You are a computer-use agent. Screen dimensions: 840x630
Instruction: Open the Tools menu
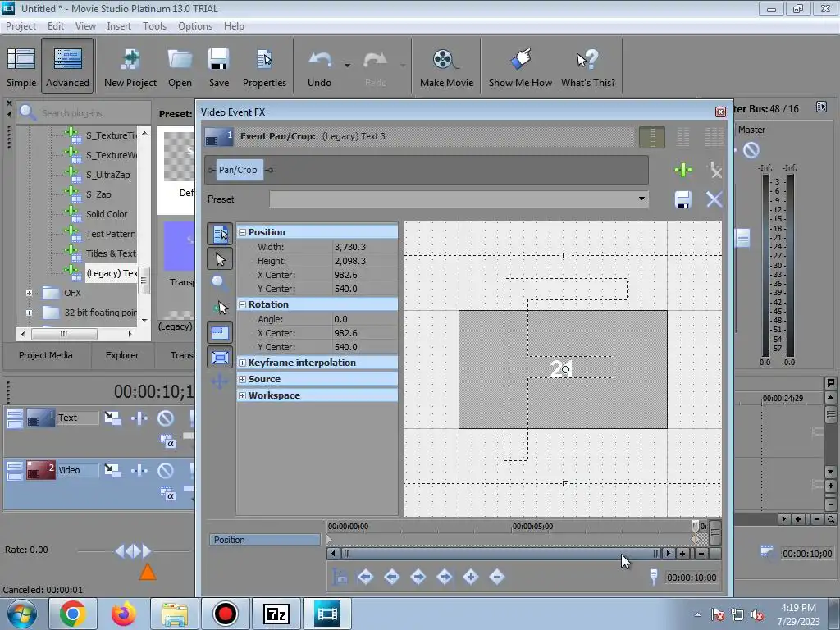[x=154, y=25]
